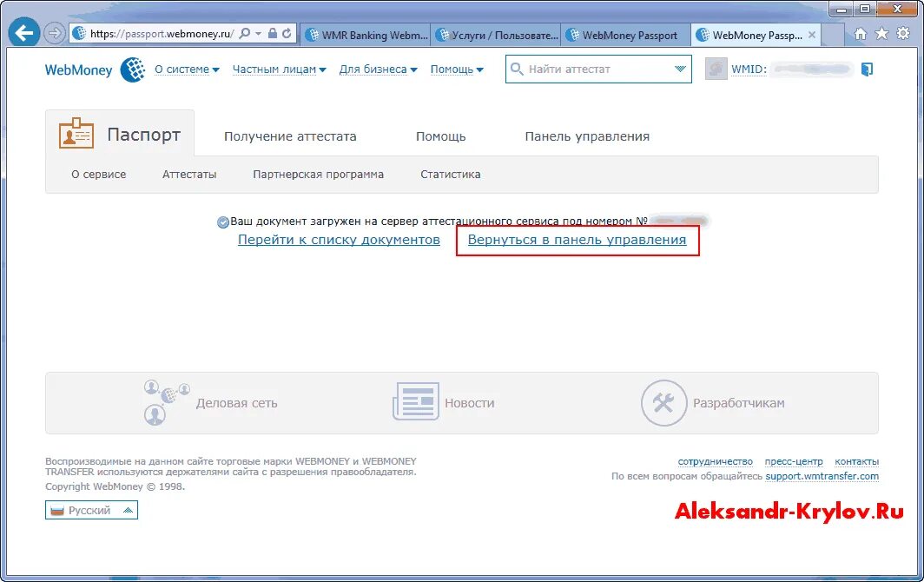The image size is (924, 582).
Task: Click the Разработчикам label
Action: 738,403
